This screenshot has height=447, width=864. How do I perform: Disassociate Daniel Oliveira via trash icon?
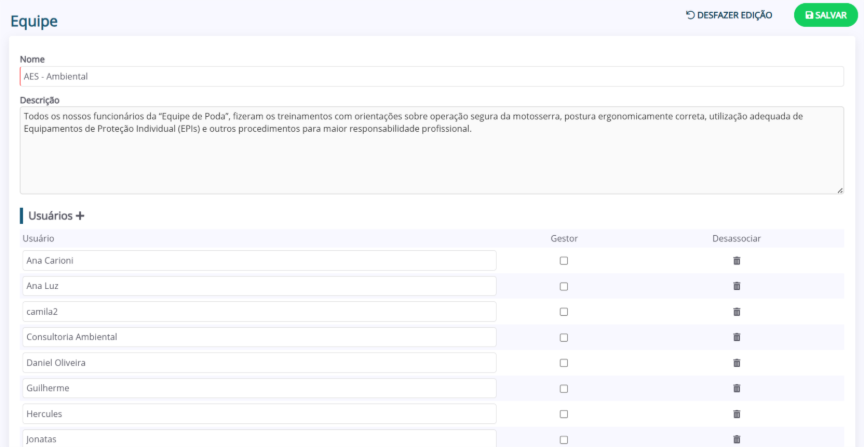pos(737,363)
